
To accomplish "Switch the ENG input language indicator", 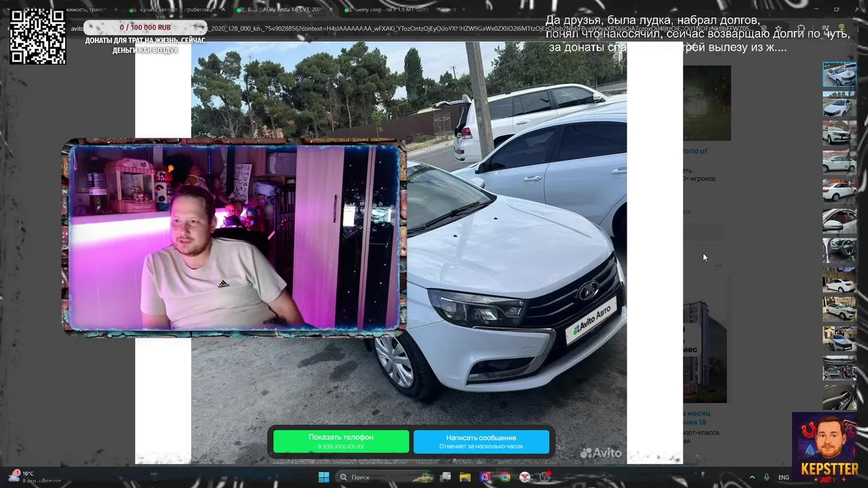I will pos(784,477).
